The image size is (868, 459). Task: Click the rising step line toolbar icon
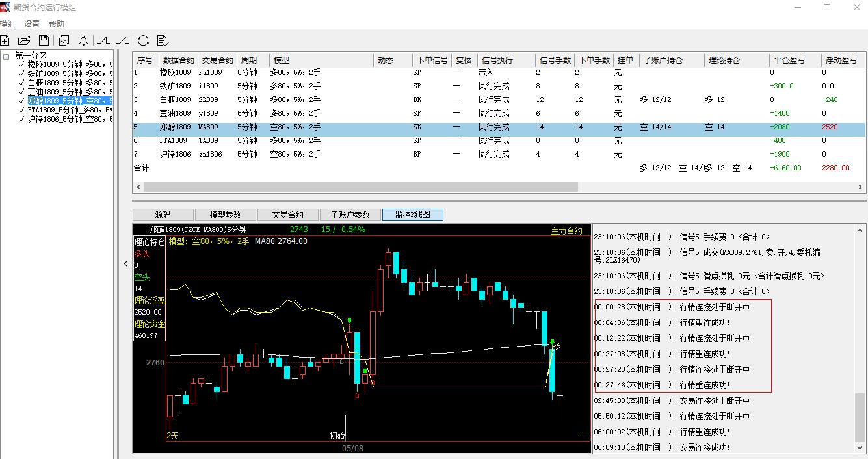[x=103, y=40]
